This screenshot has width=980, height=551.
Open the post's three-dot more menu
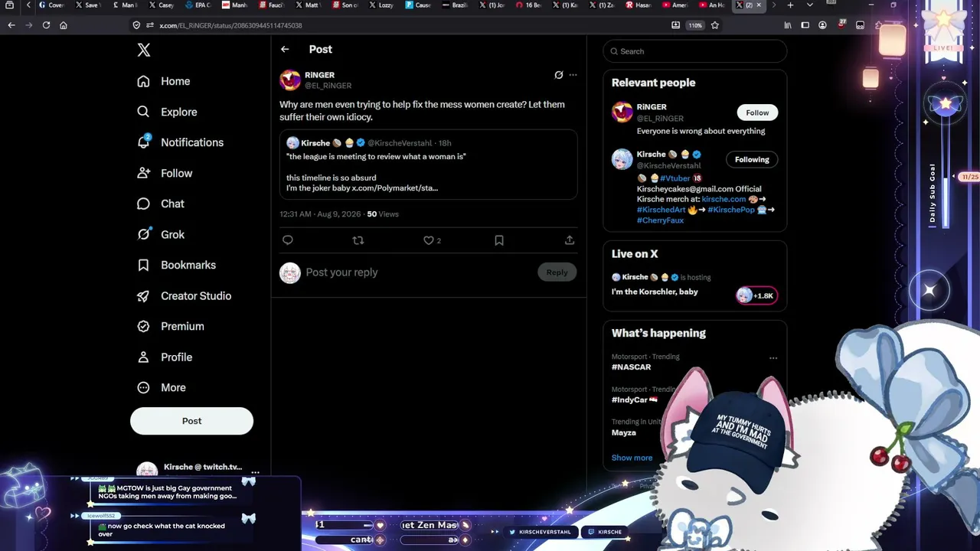(x=573, y=75)
